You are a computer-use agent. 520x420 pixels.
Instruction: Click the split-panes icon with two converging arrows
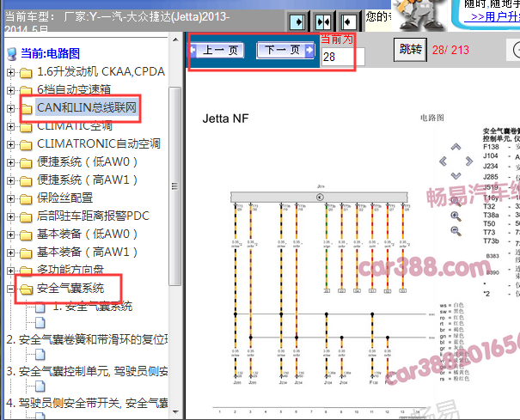(x=323, y=21)
